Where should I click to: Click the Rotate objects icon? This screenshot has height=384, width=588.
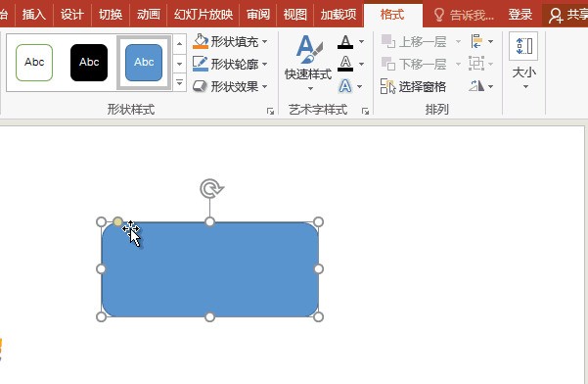click(476, 86)
